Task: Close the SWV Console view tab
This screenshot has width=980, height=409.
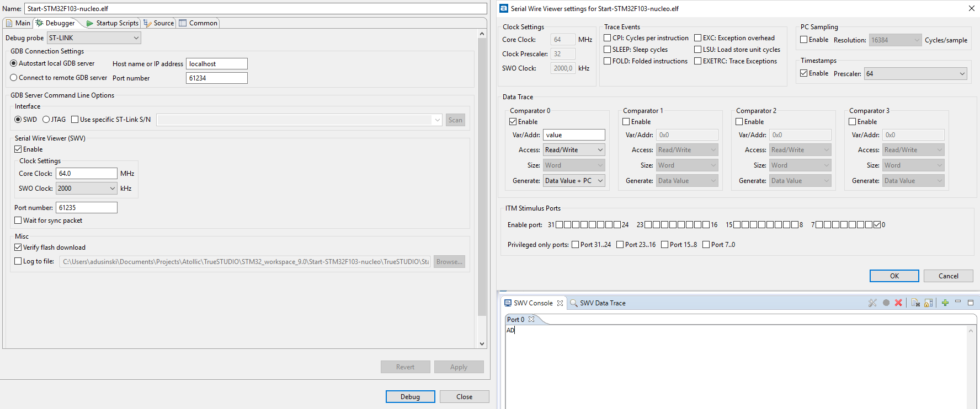Action: 560,303
